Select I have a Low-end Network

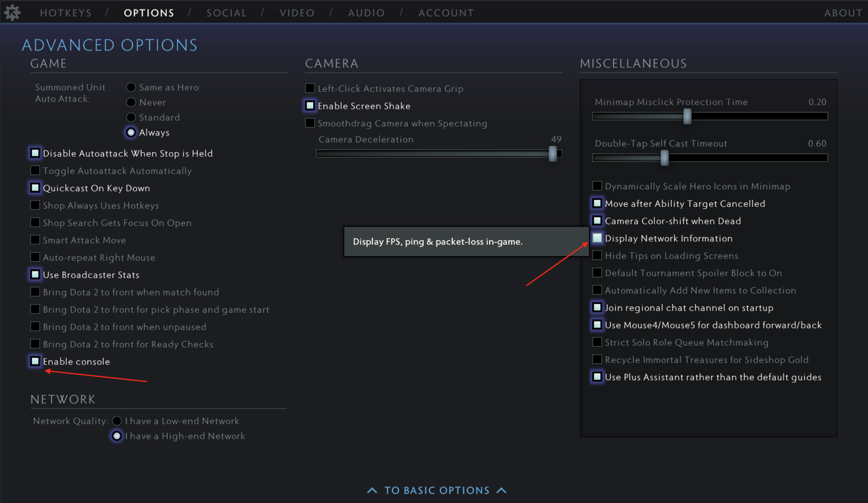(117, 421)
